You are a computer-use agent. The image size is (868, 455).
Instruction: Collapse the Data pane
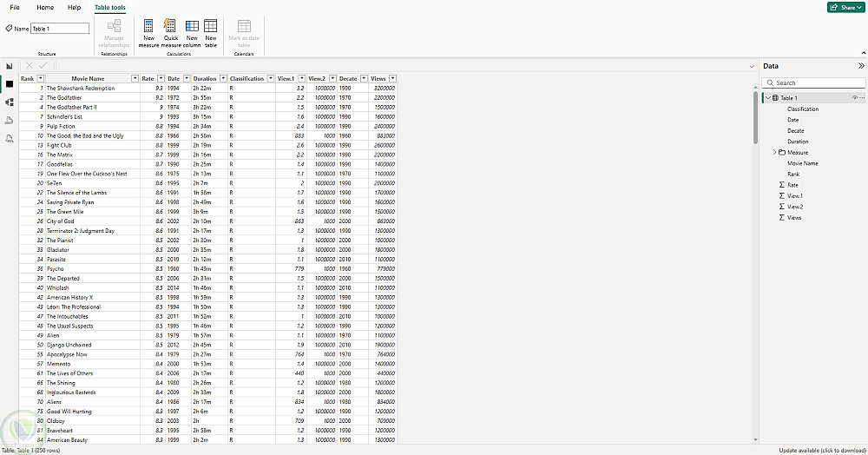point(861,66)
